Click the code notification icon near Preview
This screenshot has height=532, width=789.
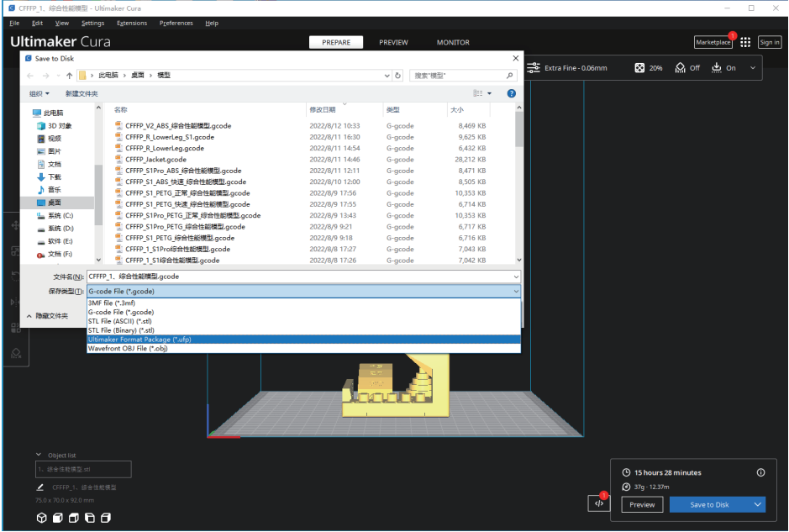(599, 503)
